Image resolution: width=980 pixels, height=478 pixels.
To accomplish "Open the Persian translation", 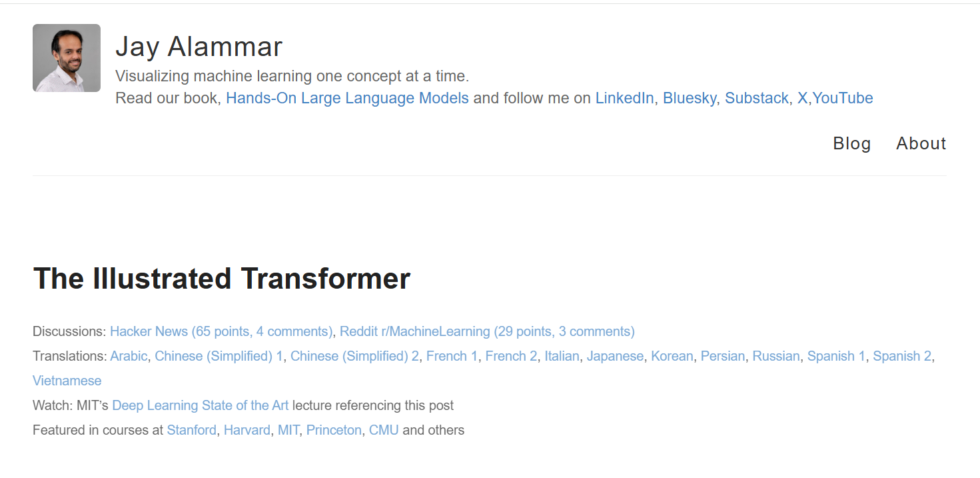I will [x=723, y=356].
